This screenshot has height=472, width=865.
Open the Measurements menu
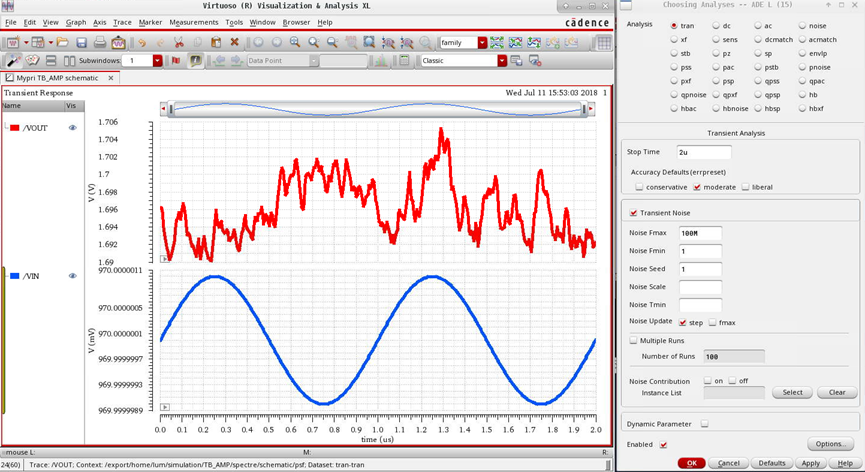[x=194, y=23]
